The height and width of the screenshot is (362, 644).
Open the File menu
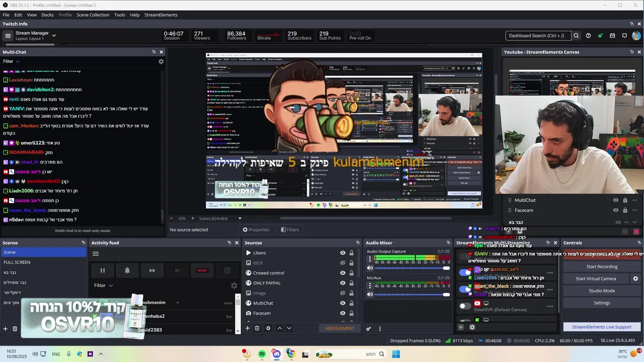(x=6, y=15)
